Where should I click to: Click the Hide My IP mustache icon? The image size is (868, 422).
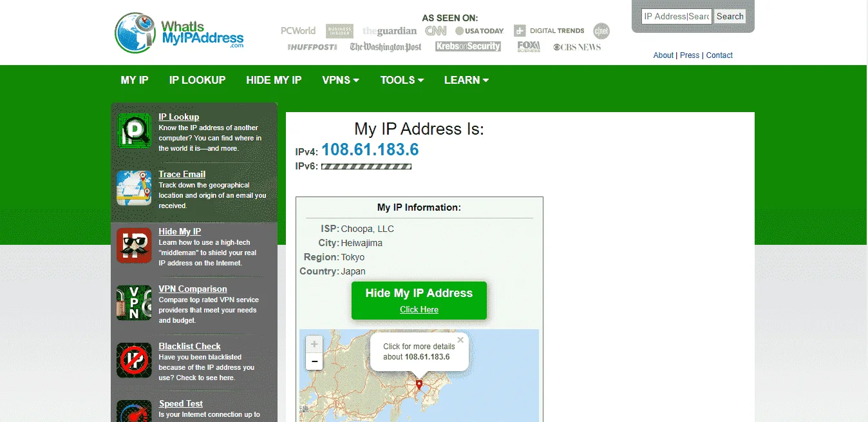[x=134, y=245]
